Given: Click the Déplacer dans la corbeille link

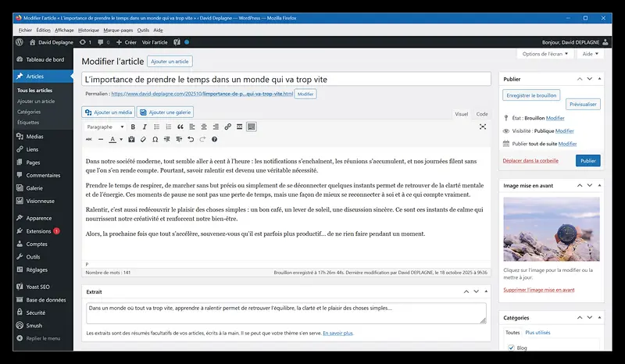Looking at the screenshot, I should 530,160.
